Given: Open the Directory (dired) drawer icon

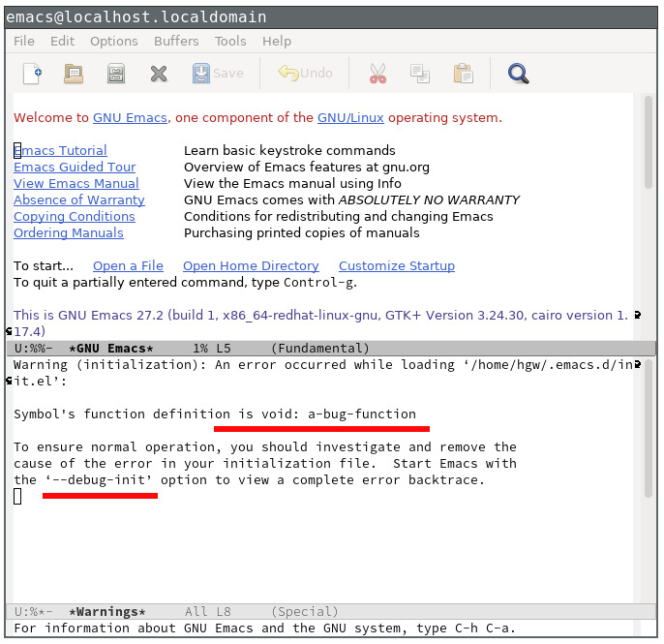Looking at the screenshot, I should [116, 74].
